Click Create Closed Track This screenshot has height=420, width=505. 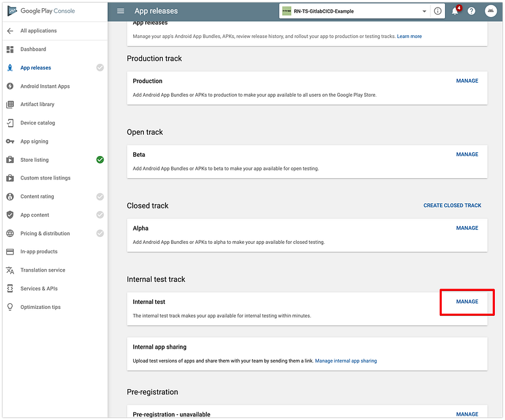coord(452,206)
